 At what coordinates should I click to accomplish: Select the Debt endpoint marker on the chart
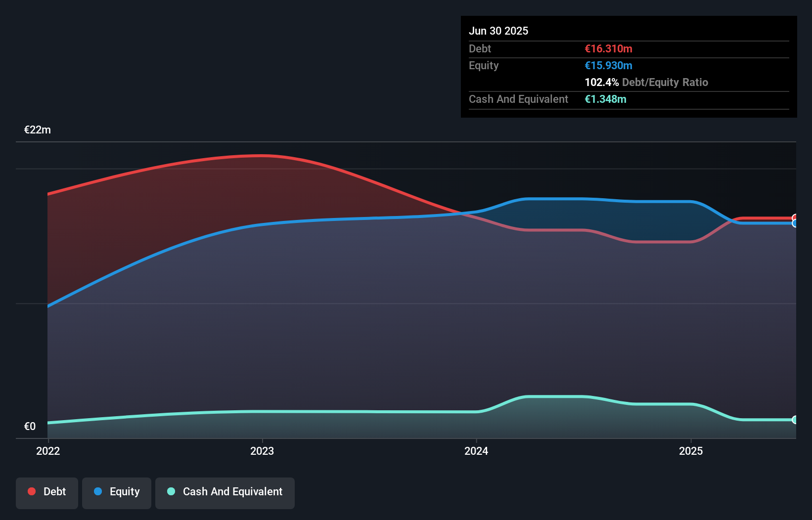795,217
